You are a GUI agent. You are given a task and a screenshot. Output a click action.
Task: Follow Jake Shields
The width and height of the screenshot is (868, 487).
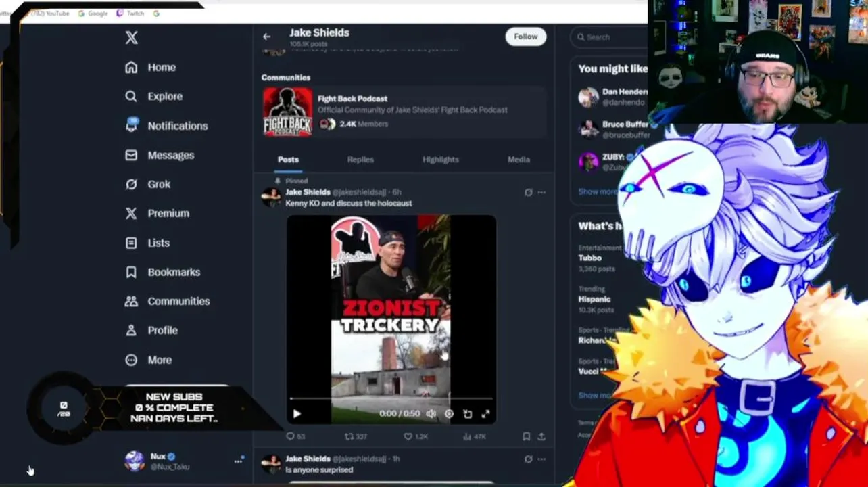pyautogui.click(x=525, y=37)
